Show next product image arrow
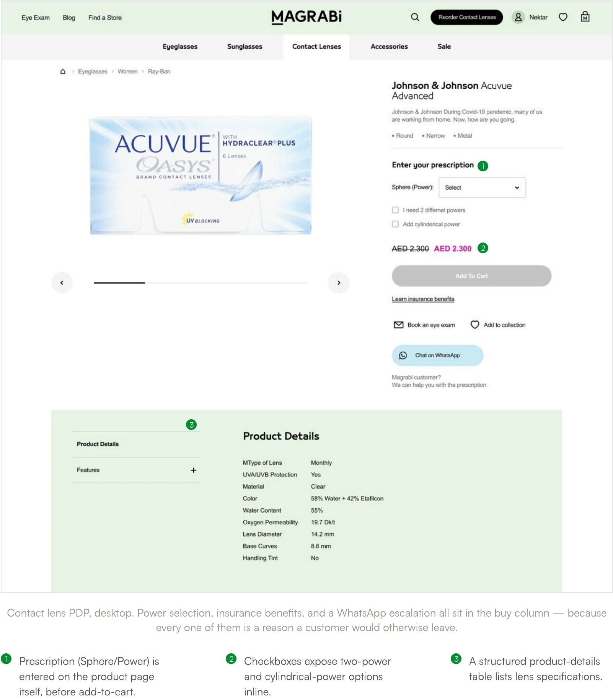This screenshot has height=700, width=613. click(x=339, y=283)
